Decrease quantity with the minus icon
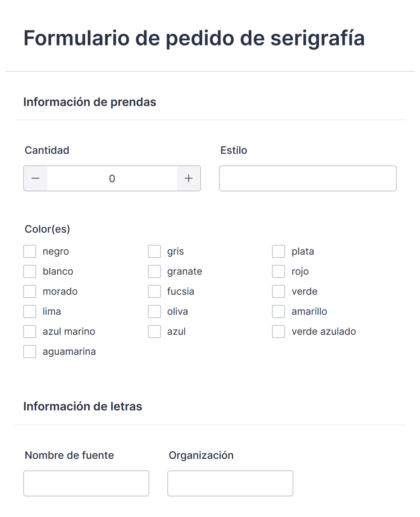420x517 pixels. [x=35, y=178]
